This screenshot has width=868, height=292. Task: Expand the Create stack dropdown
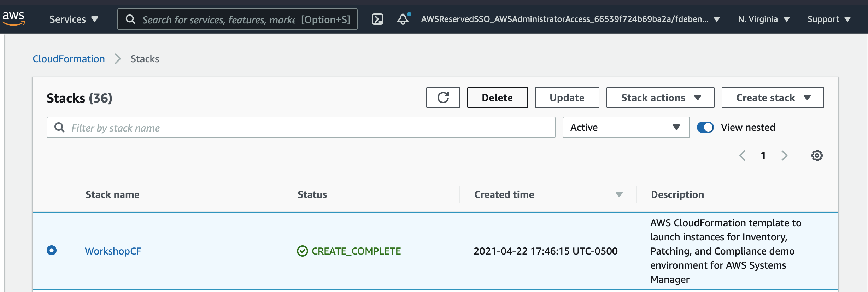(773, 98)
